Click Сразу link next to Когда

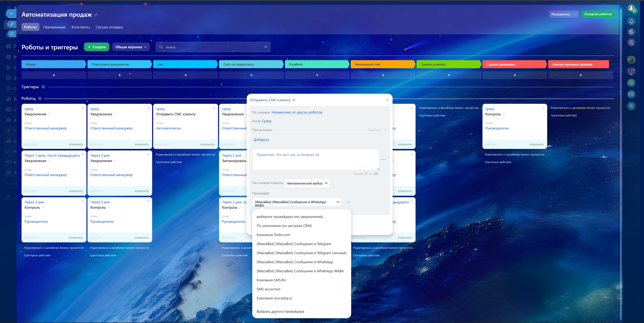click(267, 121)
